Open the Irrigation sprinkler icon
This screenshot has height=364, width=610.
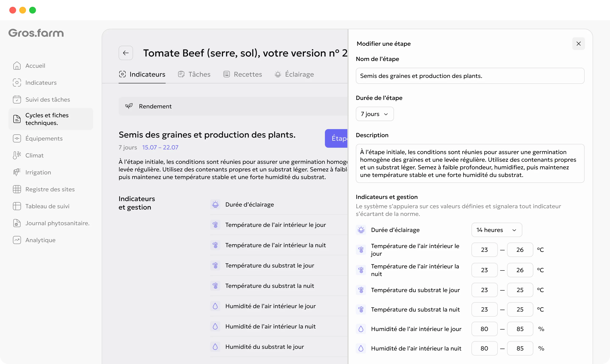coord(17,172)
